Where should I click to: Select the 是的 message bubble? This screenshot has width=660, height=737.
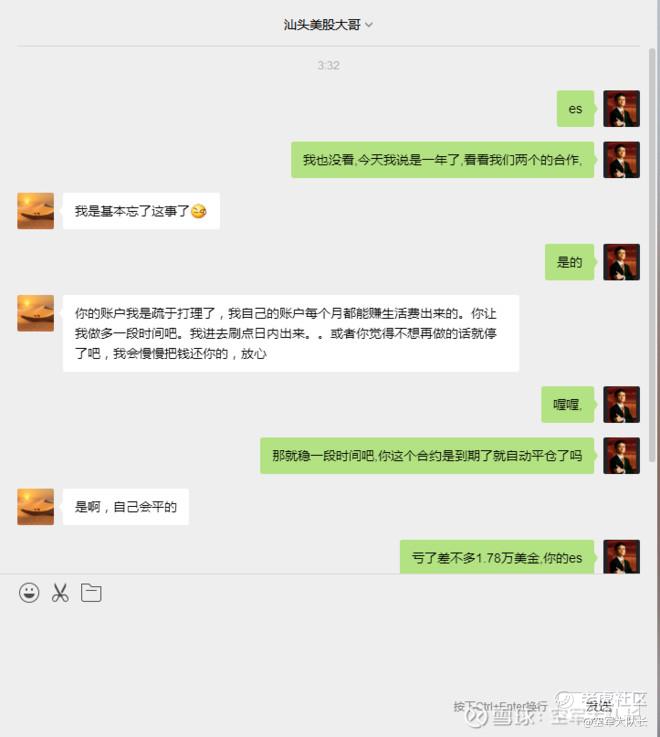570,262
